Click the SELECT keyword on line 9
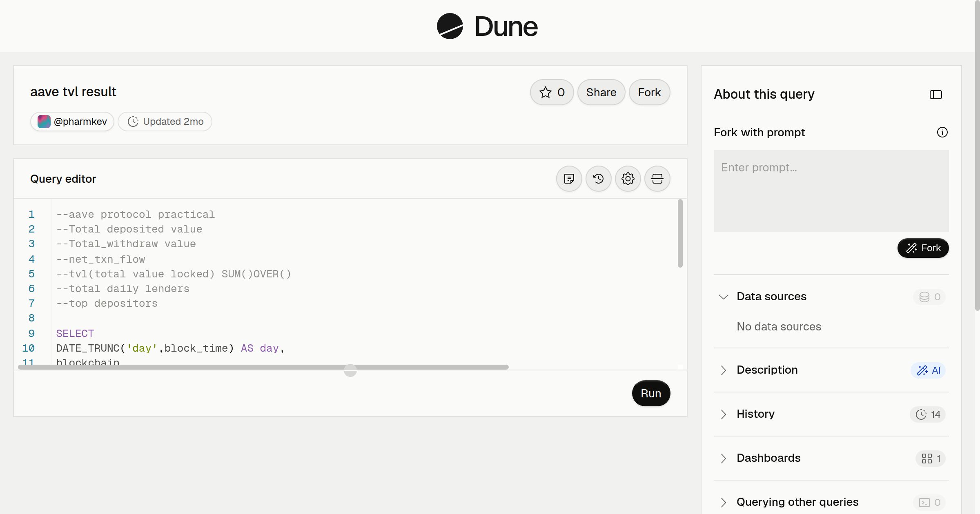980x514 pixels. point(75,334)
